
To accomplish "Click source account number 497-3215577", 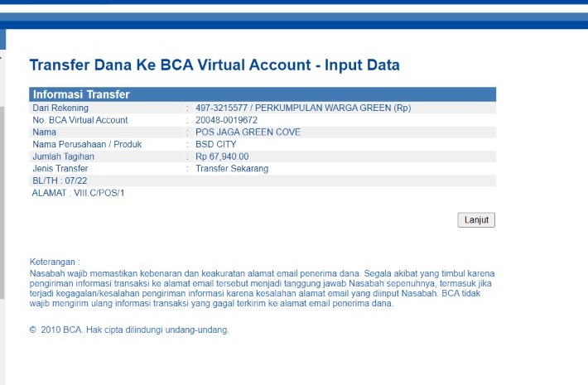I will (220, 108).
